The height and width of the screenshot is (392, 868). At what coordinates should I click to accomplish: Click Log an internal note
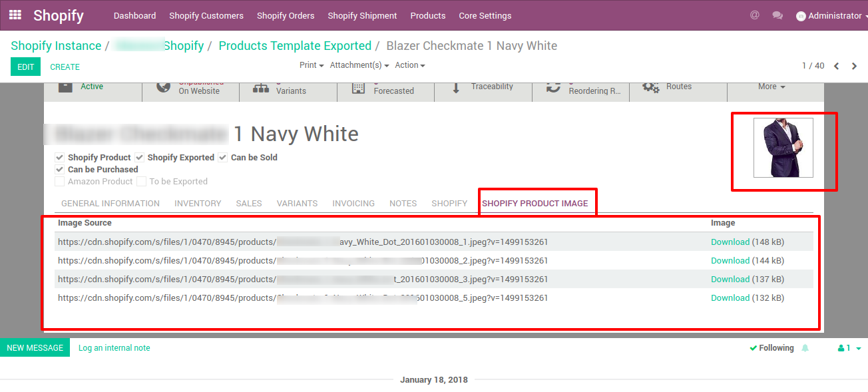point(114,347)
